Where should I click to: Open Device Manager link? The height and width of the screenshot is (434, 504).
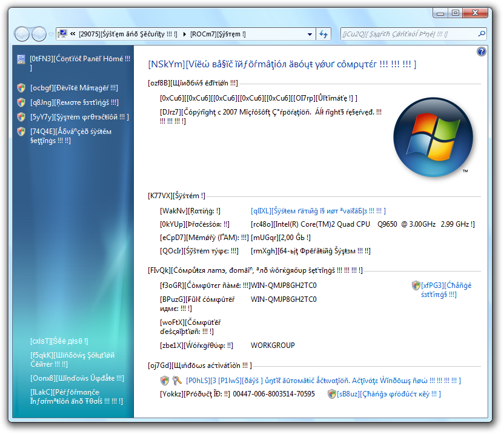74,88
